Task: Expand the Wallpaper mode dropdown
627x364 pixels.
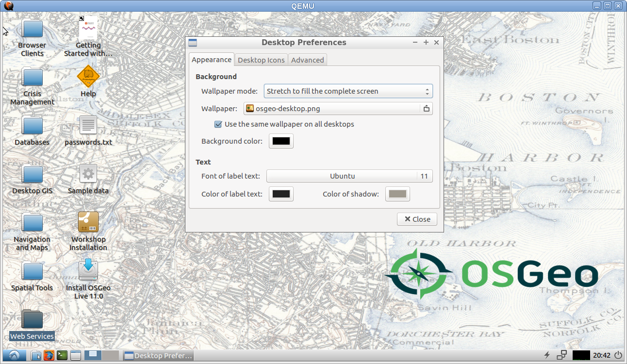Action: tap(348, 91)
